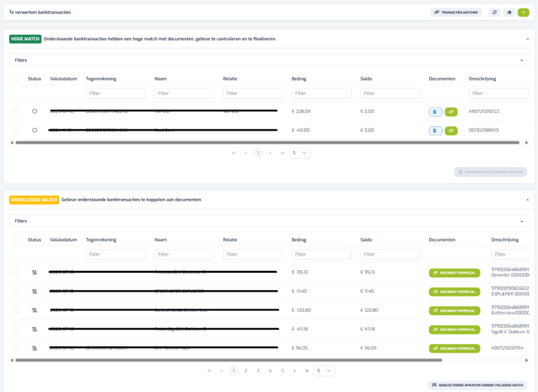Click the green plus add button
The image size is (538, 392).
523,12
